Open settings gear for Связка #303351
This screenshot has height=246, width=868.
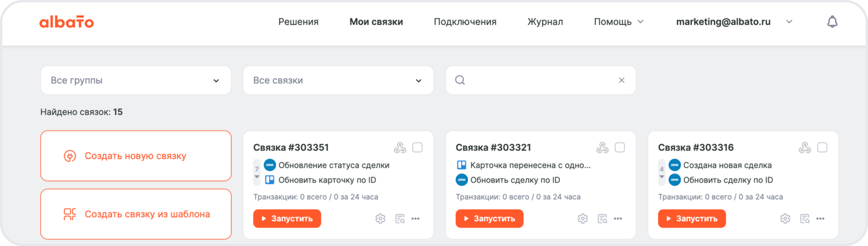380,219
